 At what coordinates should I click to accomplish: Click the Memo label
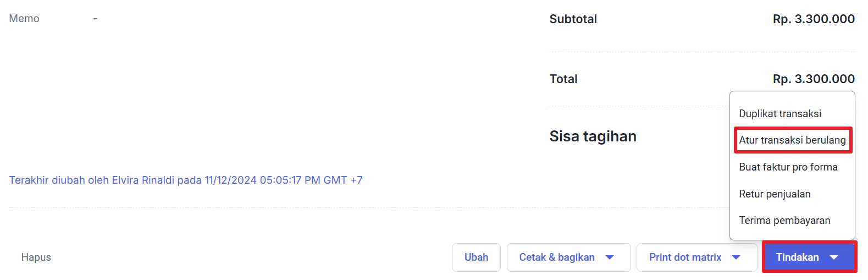click(x=24, y=19)
